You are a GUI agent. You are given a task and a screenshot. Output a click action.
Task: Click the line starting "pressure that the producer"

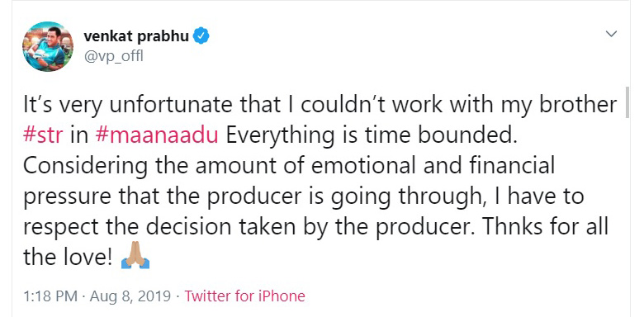(x=303, y=197)
